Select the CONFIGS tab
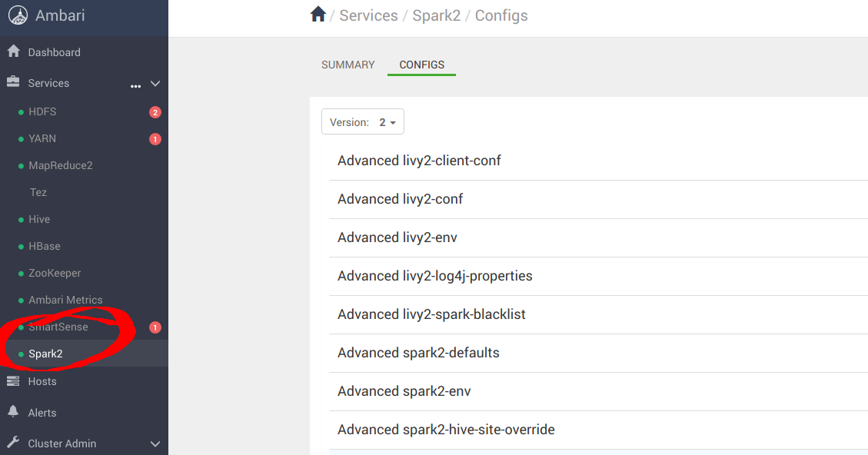The width and height of the screenshot is (868, 455). [x=421, y=65]
